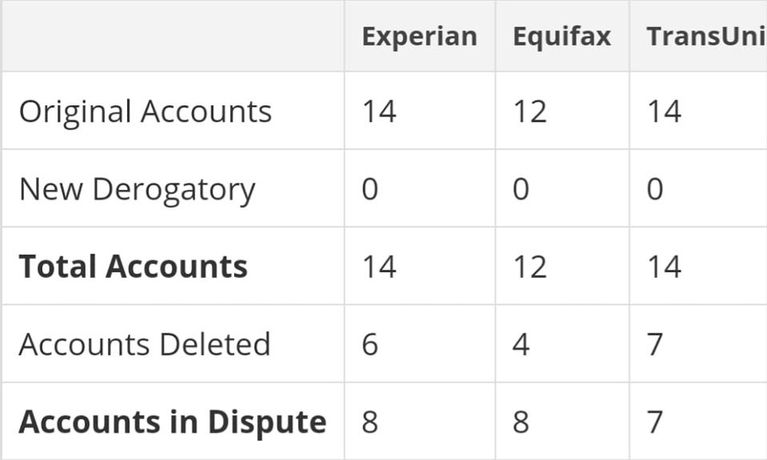Click the Accounts Deleted row label
767x460 pixels.
click(x=145, y=344)
